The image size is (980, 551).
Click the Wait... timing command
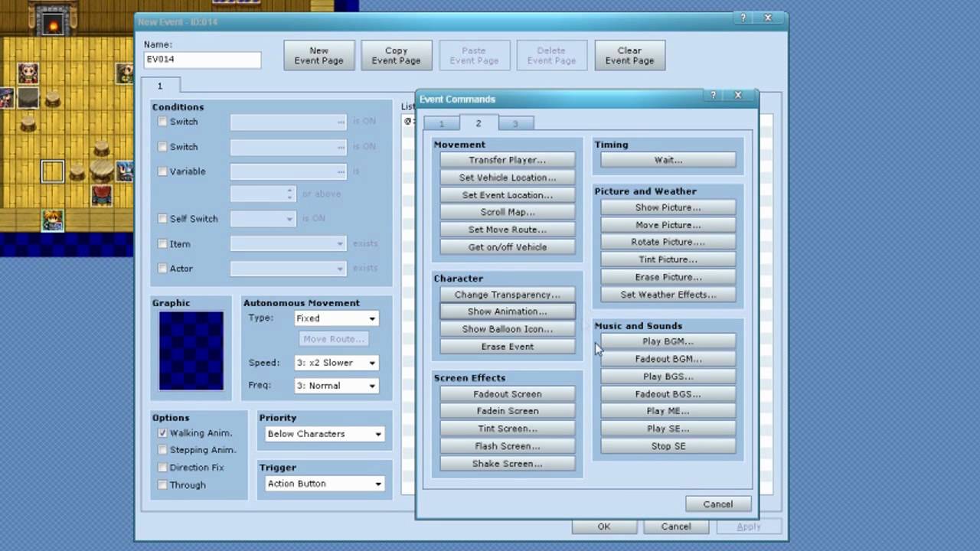pyautogui.click(x=668, y=160)
